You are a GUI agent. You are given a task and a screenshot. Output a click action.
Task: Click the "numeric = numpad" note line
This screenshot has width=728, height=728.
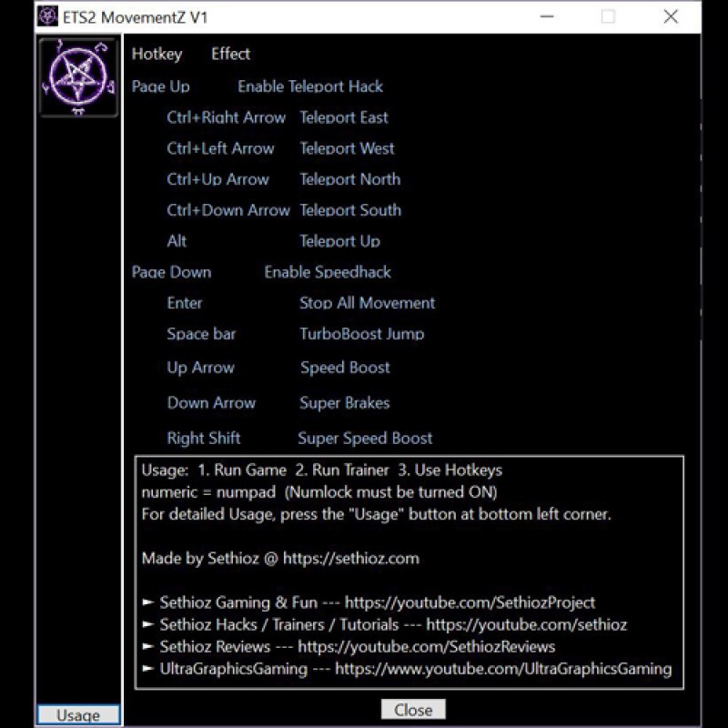coord(319,492)
